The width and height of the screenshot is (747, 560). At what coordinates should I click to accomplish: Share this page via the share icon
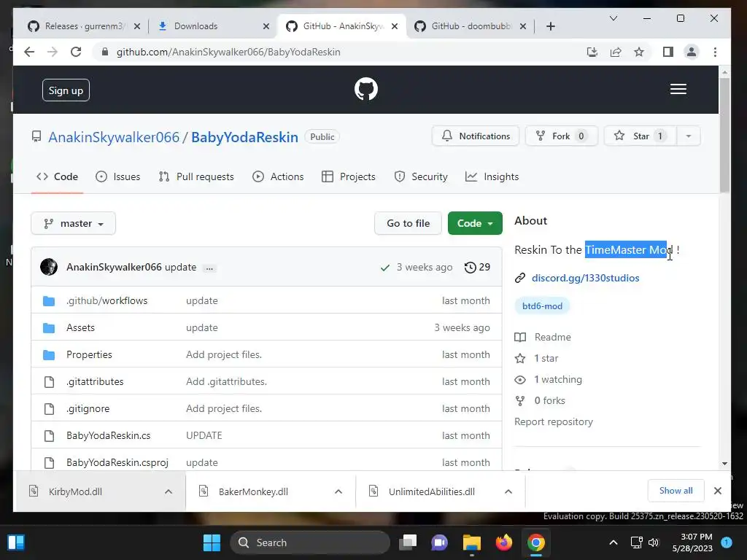[x=616, y=52]
